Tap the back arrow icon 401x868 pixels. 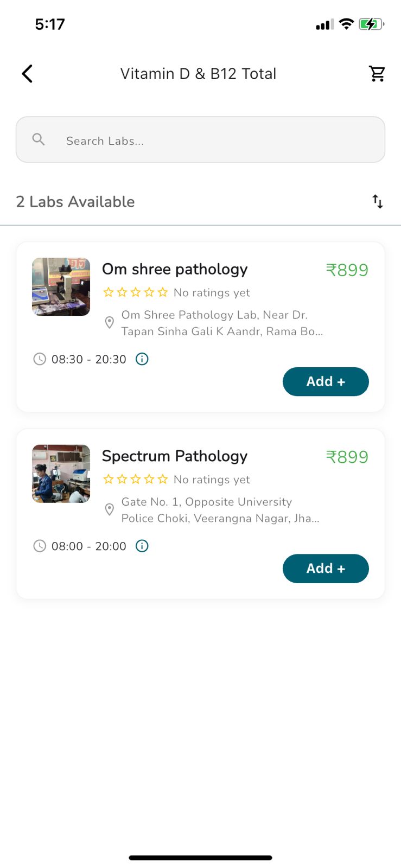(x=27, y=74)
